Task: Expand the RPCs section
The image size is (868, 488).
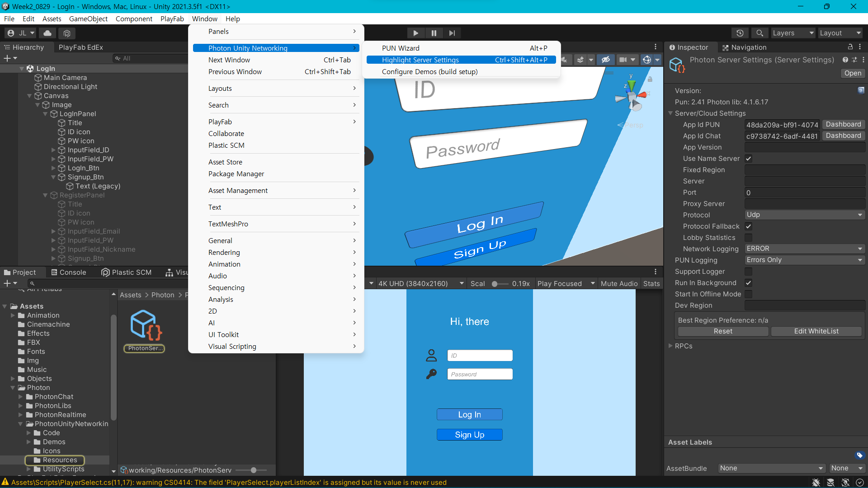Action: [671, 346]
